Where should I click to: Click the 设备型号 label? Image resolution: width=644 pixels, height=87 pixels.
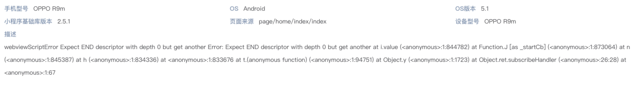point(467,22)
